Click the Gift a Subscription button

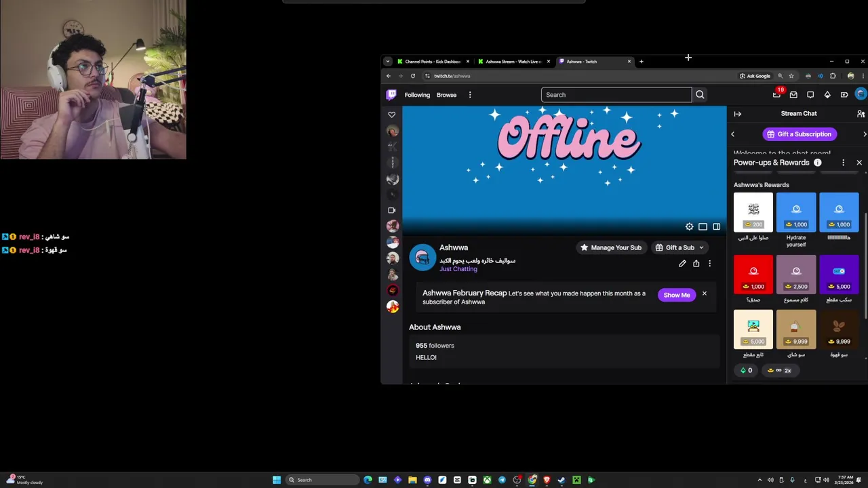point(799,134)
